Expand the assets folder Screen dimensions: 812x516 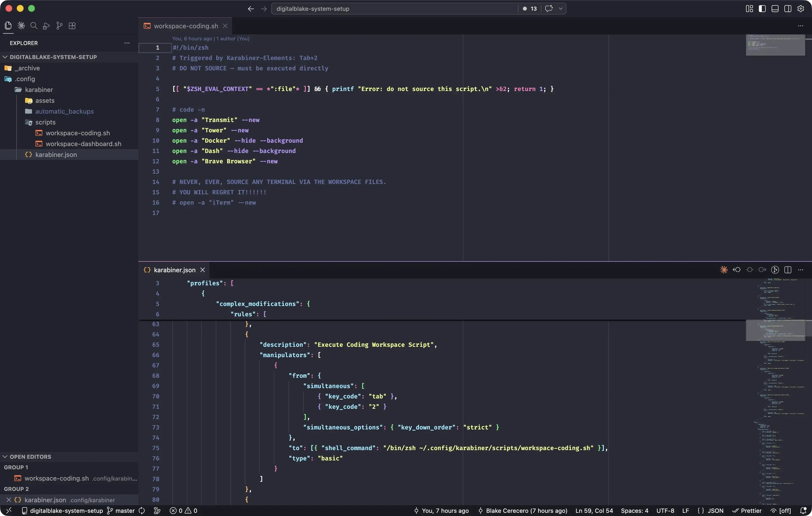[69, 100]
